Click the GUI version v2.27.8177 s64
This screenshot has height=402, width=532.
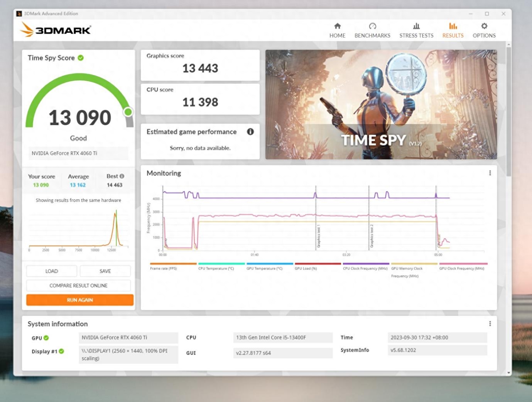tap(283, 353)
